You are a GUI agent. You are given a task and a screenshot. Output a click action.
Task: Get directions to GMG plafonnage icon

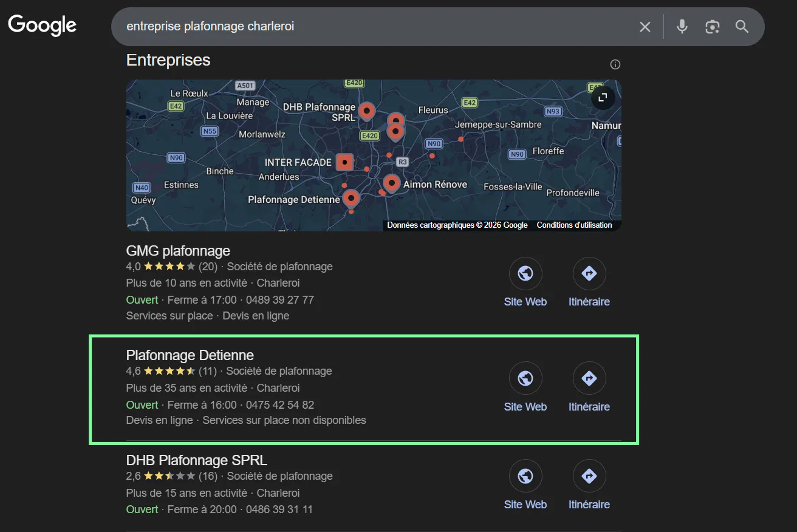click(589, 274)
